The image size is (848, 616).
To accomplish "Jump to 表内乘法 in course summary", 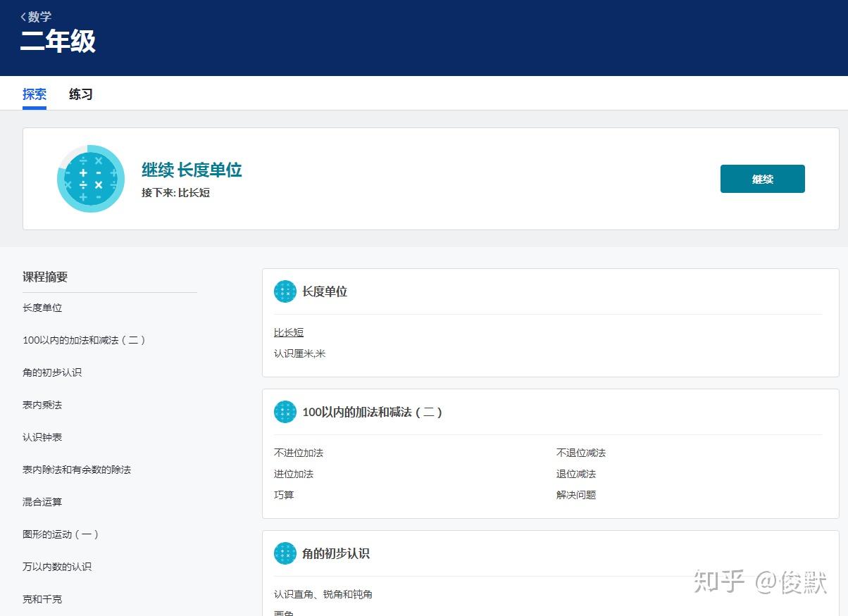I will tap(42, 405).
